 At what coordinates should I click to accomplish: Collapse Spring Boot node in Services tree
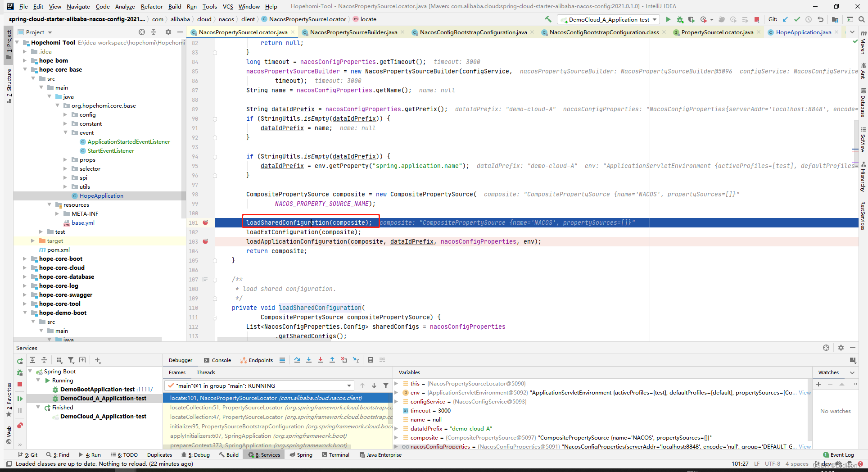30,372
